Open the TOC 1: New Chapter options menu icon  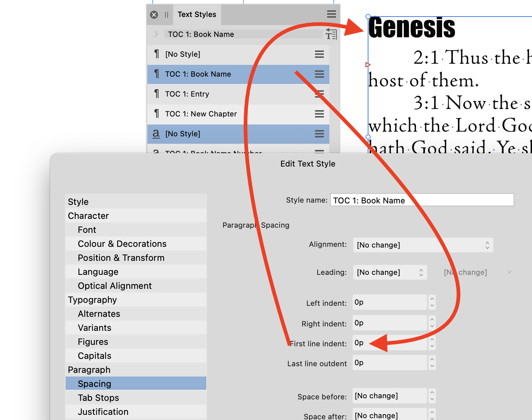319,114
